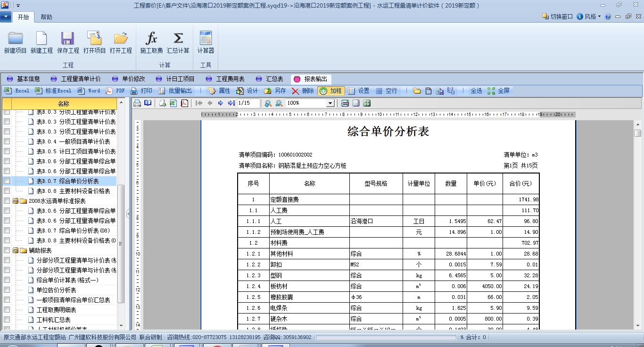Open the 设置 settings toolbar button
This screenshot has width=644, height=347.
click(358, 91)
